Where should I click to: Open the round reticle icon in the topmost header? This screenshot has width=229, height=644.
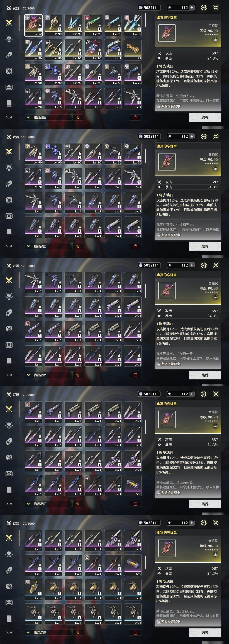pyautogui.click(x=204, y=8)
